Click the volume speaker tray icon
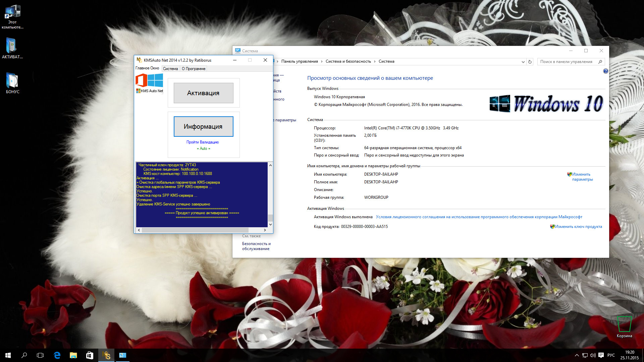Viewport: 644px width, 362px height. (593, 355)
